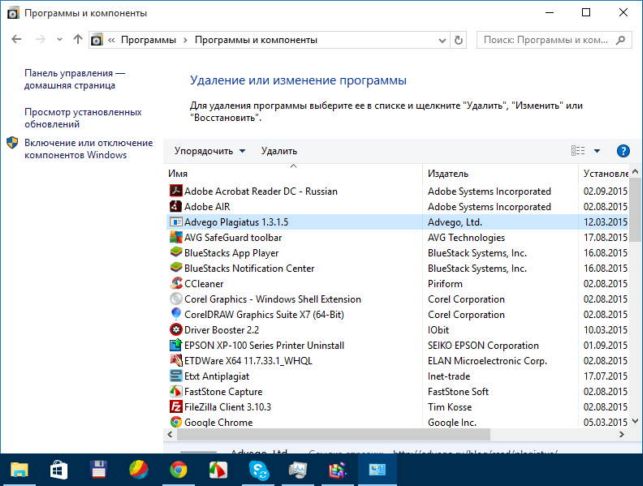Click the FastStone Capture icon
The image size is (643, 486).
click(x=176, y=391)
